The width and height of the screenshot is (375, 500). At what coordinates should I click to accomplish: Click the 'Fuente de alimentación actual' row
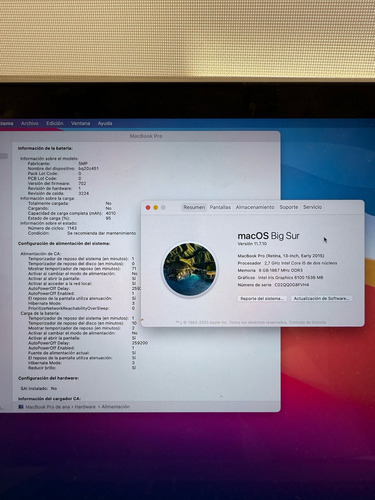[82, 353]
